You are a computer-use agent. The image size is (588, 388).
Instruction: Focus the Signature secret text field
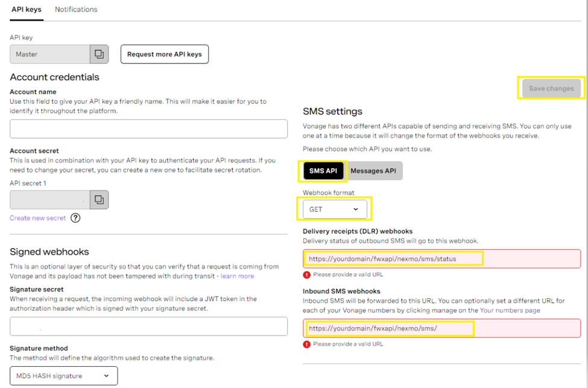(148, 326)
